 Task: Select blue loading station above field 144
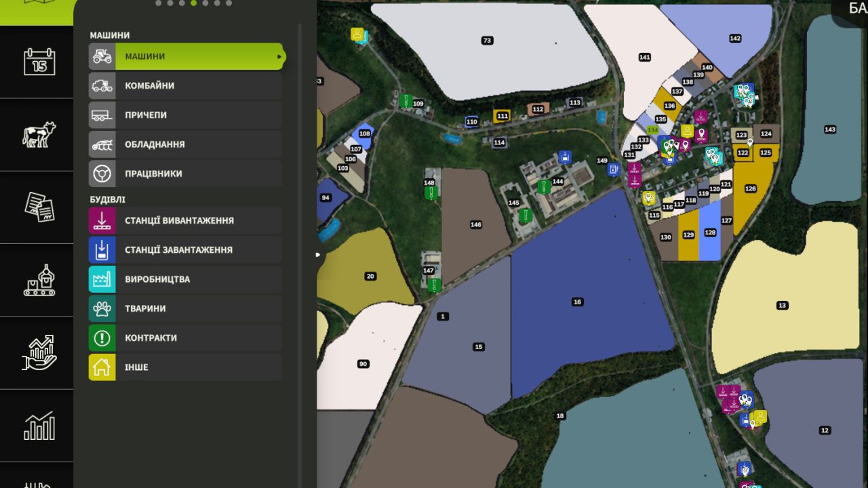click(x=564, y=157)
